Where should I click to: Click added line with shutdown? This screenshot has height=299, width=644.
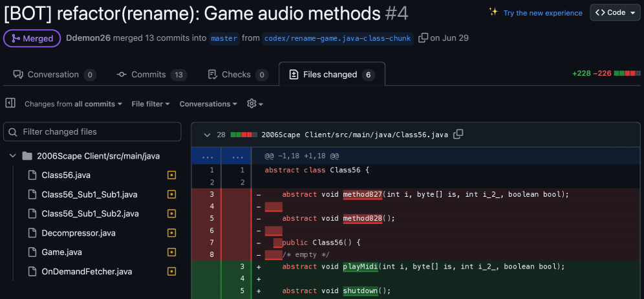coord(416,291)
